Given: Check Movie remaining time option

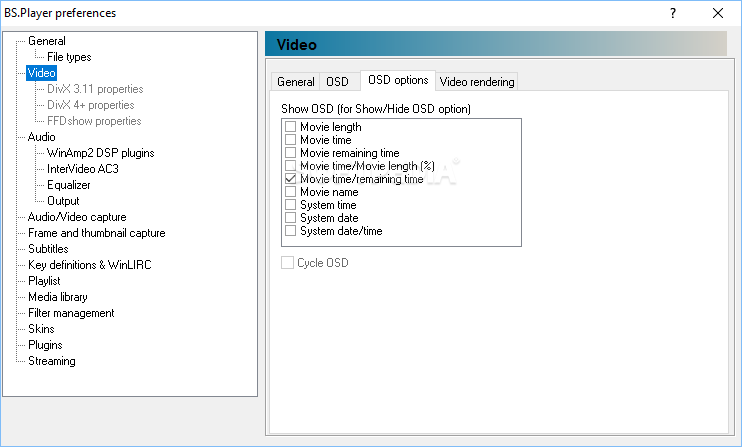Looking at the screenshot, I should [x=291, y=153].
